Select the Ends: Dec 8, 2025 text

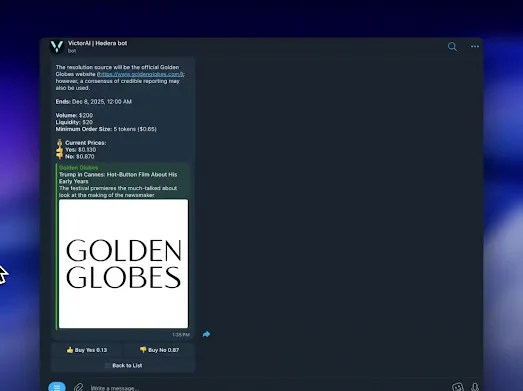coord(94,102)
